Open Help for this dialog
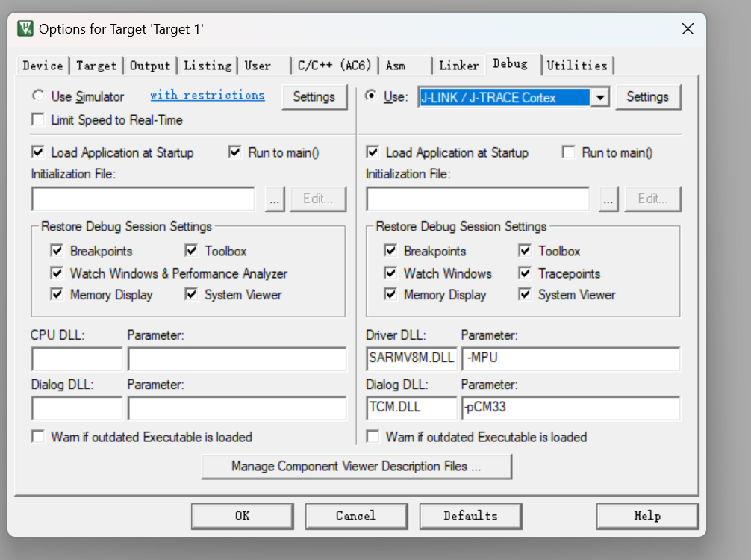The image size is (751, 560). [x=647, y=517]
